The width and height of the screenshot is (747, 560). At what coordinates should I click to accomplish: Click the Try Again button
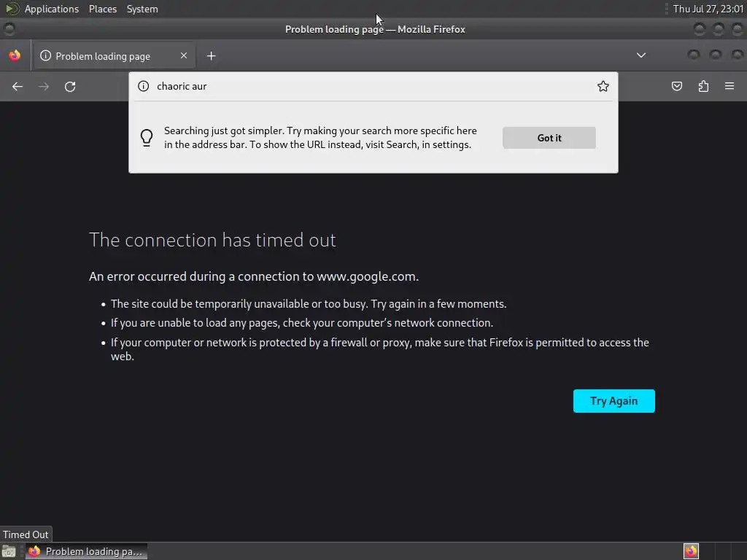tap(614, 401)
